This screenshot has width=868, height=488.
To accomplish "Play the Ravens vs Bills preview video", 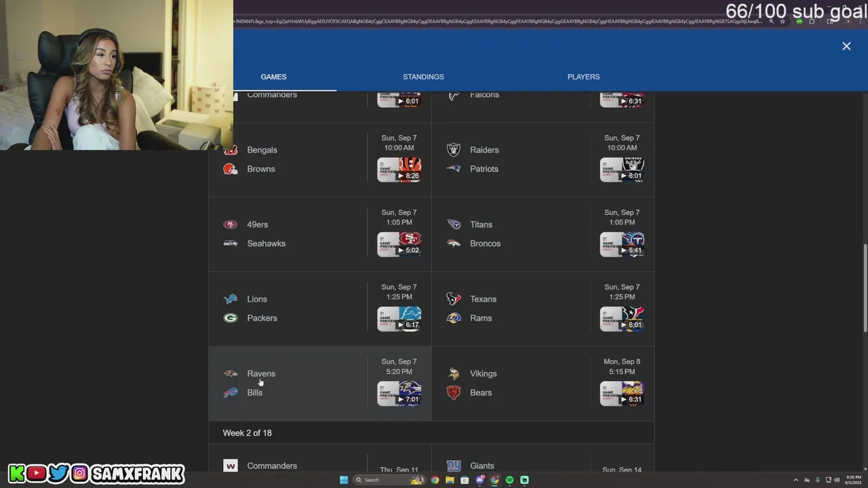I will [399, 393].
